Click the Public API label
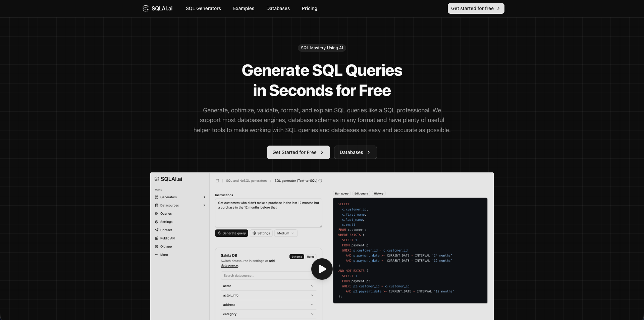 pyautogui.click(x=168, y=238)
